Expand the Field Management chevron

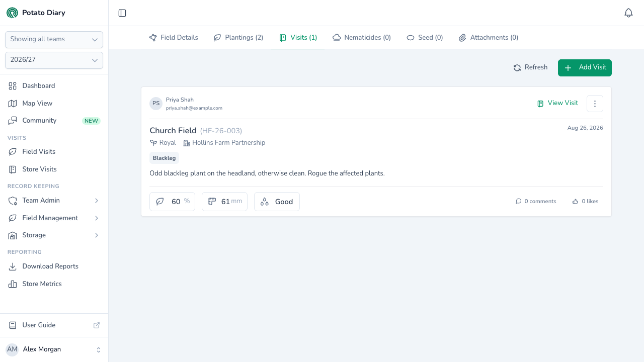pyautogui.click(x=97, y=218)
